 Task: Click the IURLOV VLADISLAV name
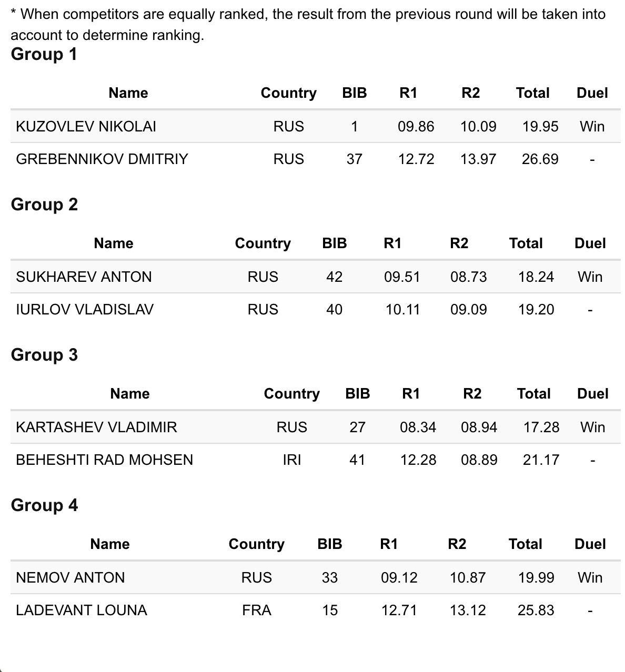point(85,309)
